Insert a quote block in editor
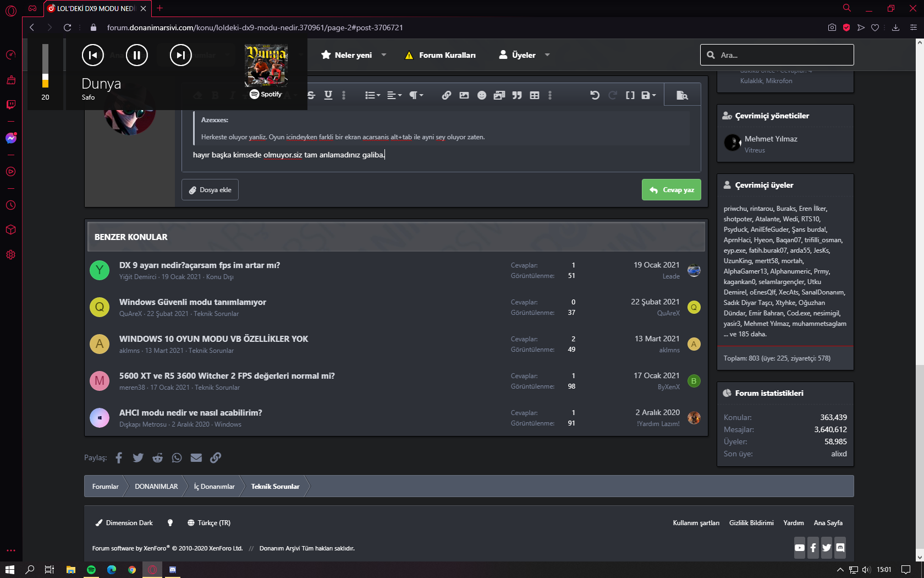The image size is (924, 578). coord(517,95)
